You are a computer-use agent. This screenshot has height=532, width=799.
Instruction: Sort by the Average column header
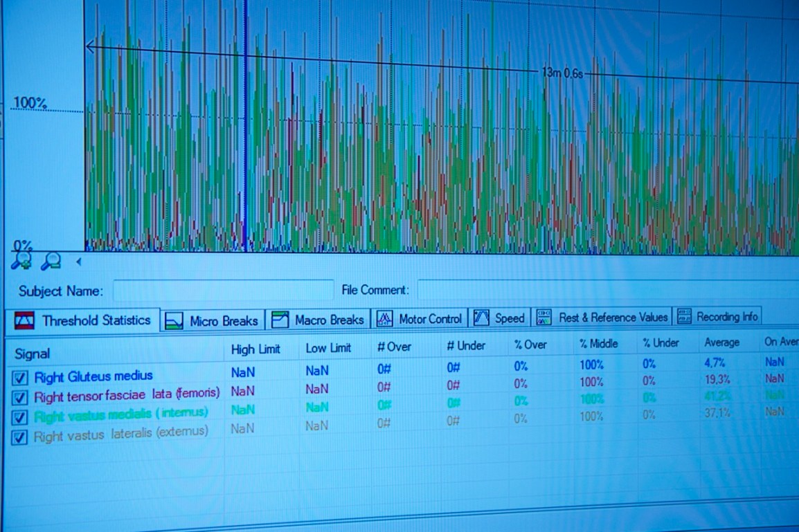coord(721,342)
